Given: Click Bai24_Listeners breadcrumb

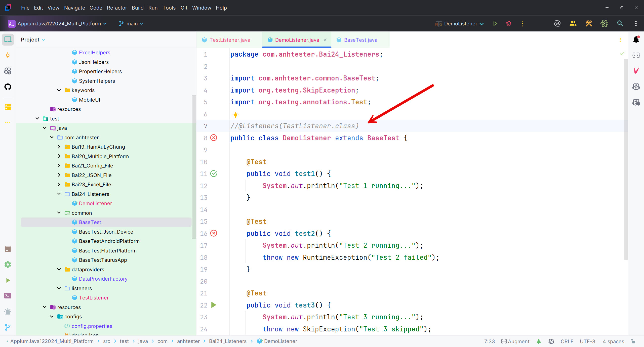Looking at the screenshot, I should (x=228, y=341).
